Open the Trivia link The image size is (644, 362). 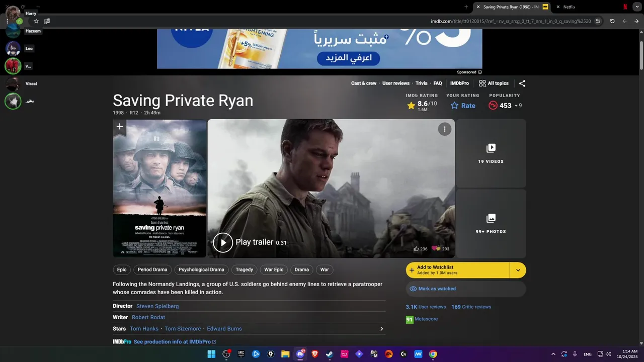tap(422, 83)
